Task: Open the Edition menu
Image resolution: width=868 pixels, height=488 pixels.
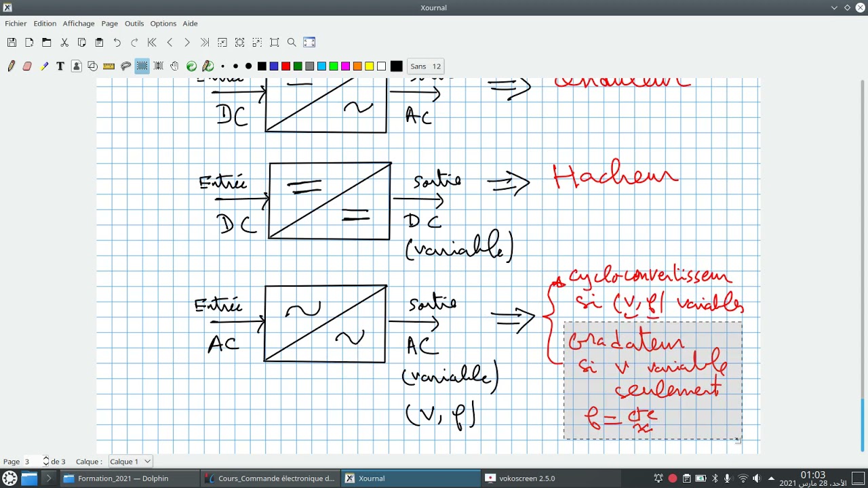Action: point(45,23)
